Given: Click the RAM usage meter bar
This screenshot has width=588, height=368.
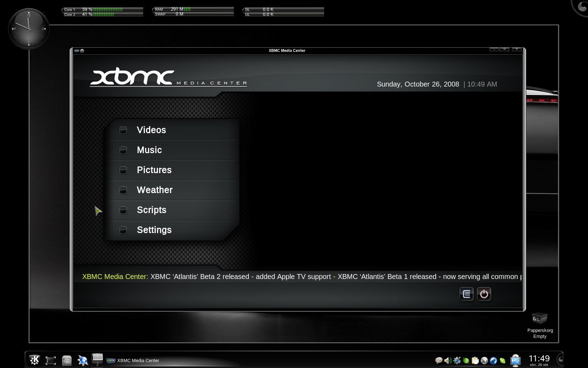Looking at the screenshot, I should [x=194, y=9].
